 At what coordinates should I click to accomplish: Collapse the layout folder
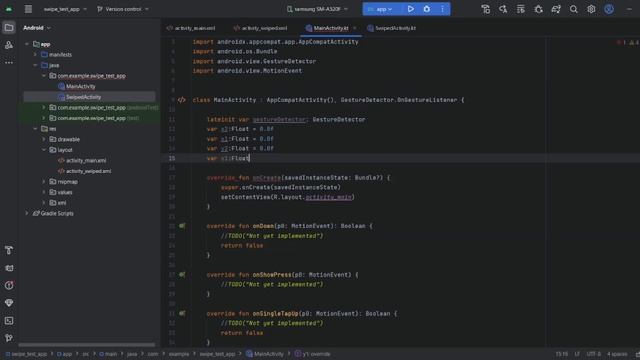[x=44, y=150]
